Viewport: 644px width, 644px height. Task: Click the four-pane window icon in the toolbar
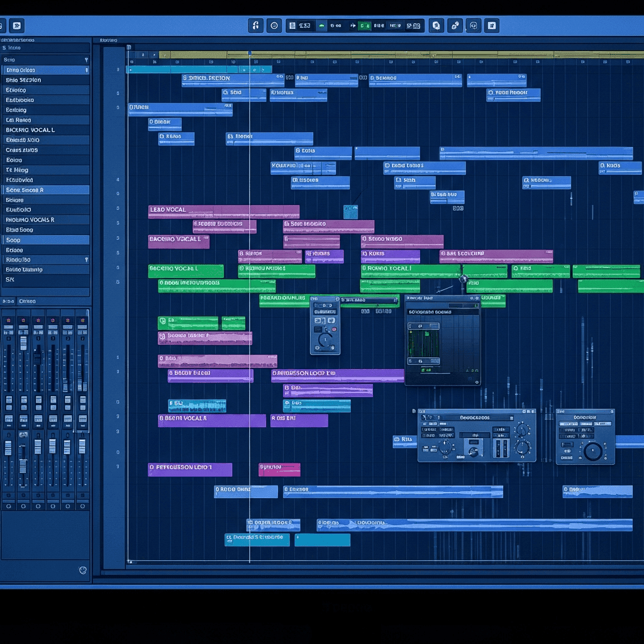(492, 25)
